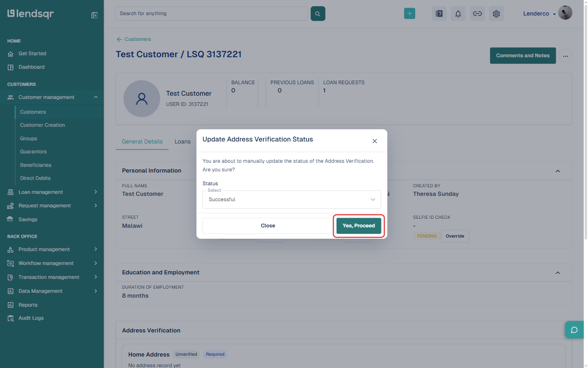Screen dimensions: 588x368
Task: Click the green plus add button
Action: tap(410, 13)
